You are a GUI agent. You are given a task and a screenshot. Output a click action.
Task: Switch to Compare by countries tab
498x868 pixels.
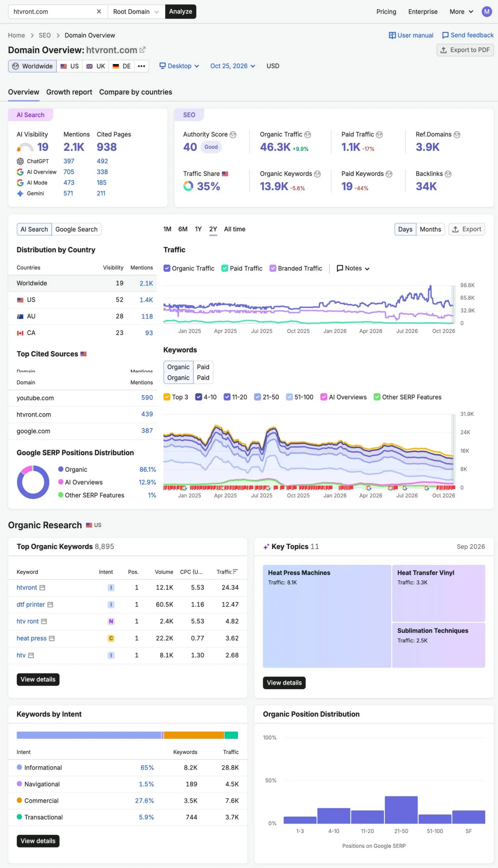pyautogui.click(x=136, y=92)
